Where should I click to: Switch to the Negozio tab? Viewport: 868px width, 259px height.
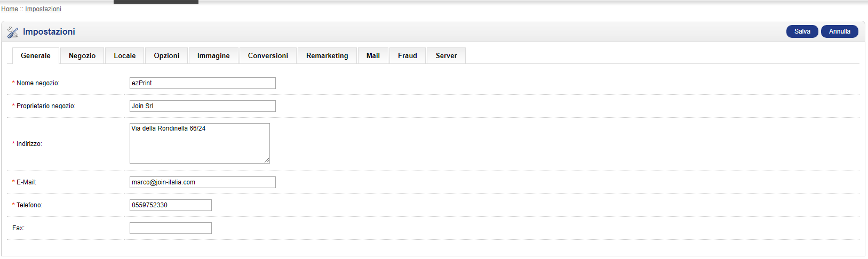[x=82, y=55]
